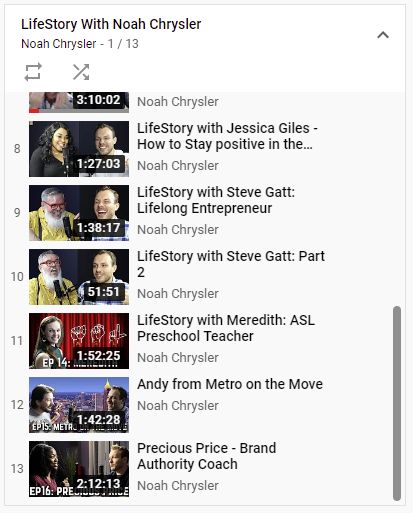Click Noah Chrysler beside the 3:10:02 video
The height and width of the screenshot is (513, 413).
pos(178,102)
